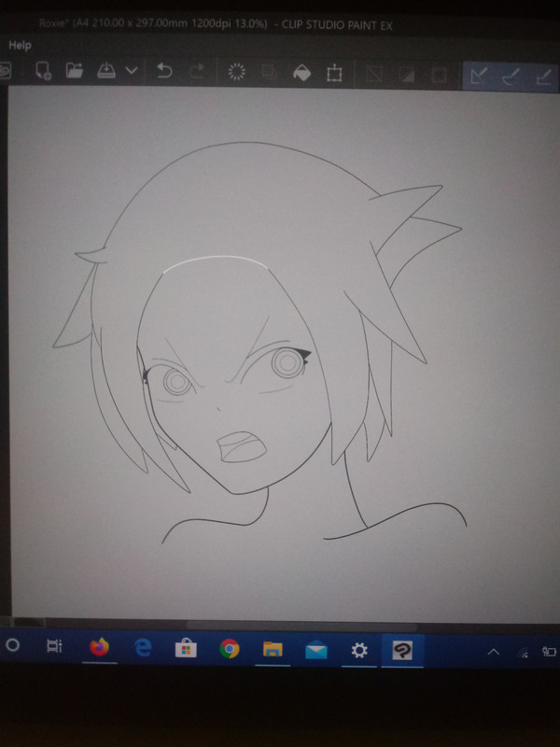This screenshot has width=560, height=747.
Task: Click the Deselect icon in toolbar
Action: [x=374, y=74]
